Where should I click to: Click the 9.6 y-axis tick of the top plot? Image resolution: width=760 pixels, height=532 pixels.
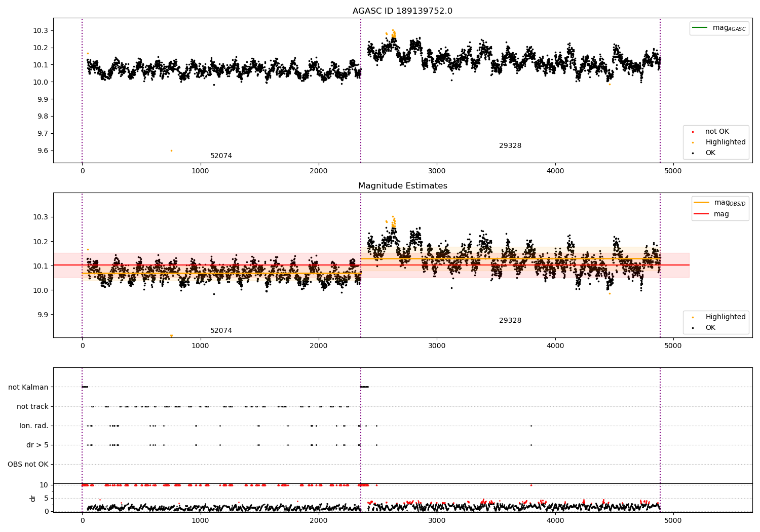[x=43, y=151]
